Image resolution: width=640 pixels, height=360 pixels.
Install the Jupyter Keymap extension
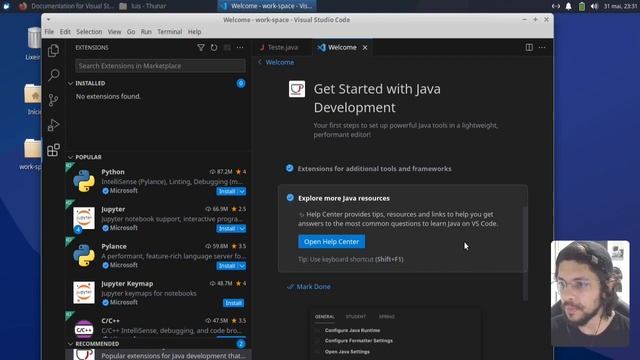233,303
